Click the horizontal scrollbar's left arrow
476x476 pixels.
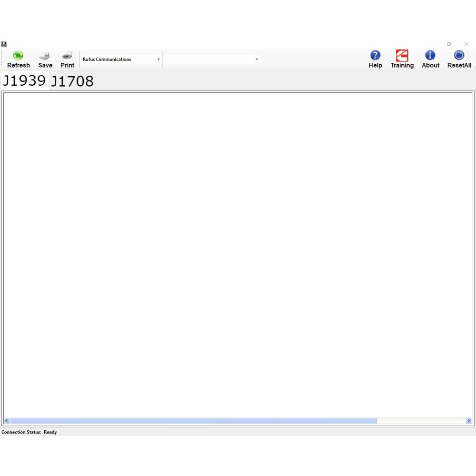pyautogui.click(x=7, y=421)
